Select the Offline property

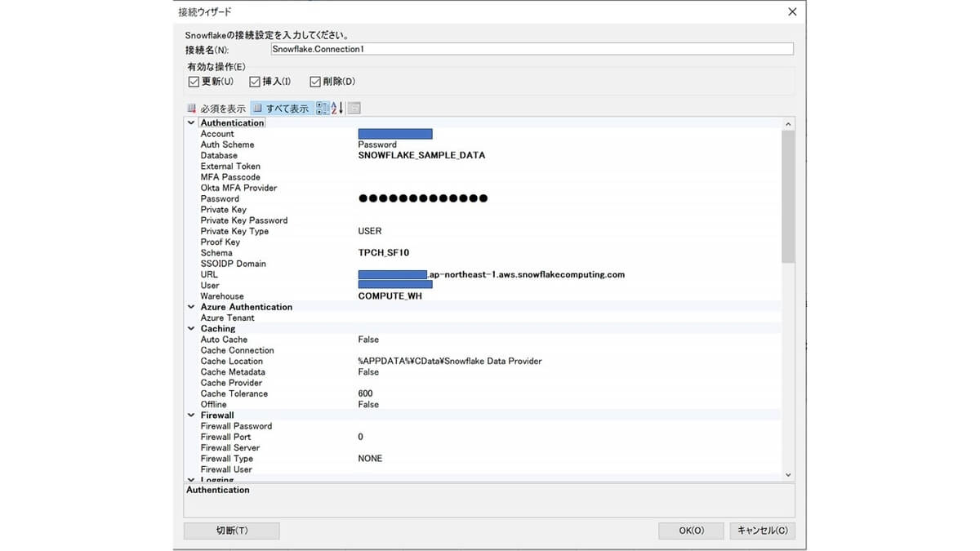point(214,404)
